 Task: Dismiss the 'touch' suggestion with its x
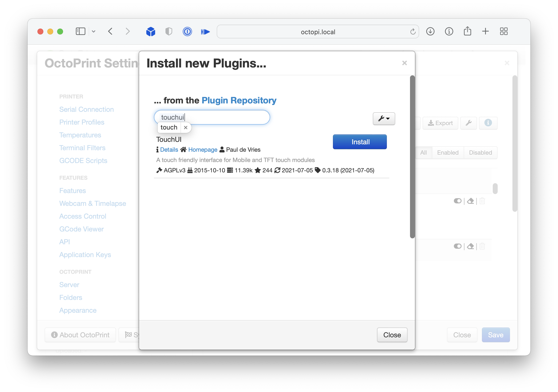point(186,128)
